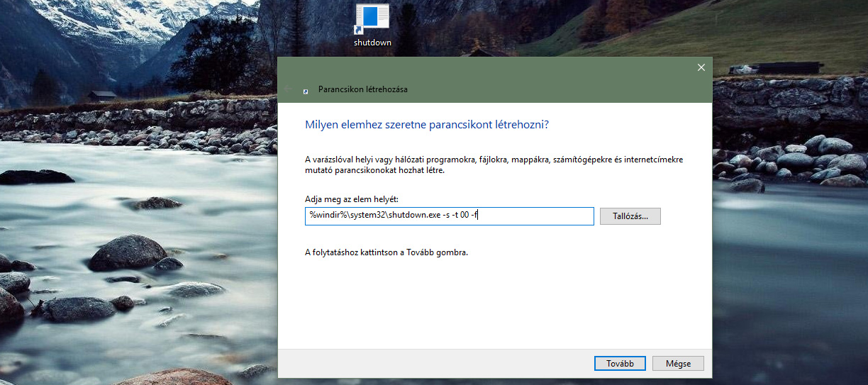
Task: Cancel the wizard with Mégse
Action: [677, 363]
